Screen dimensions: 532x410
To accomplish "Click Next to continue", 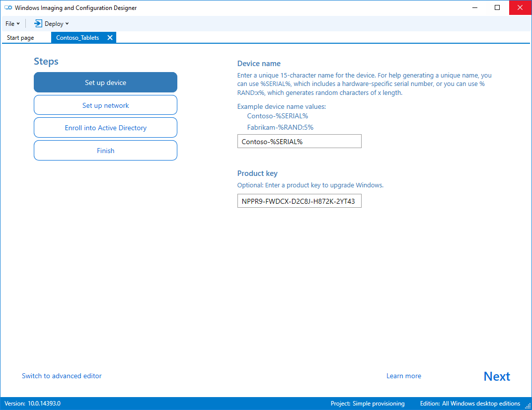I will pos(497,376).
